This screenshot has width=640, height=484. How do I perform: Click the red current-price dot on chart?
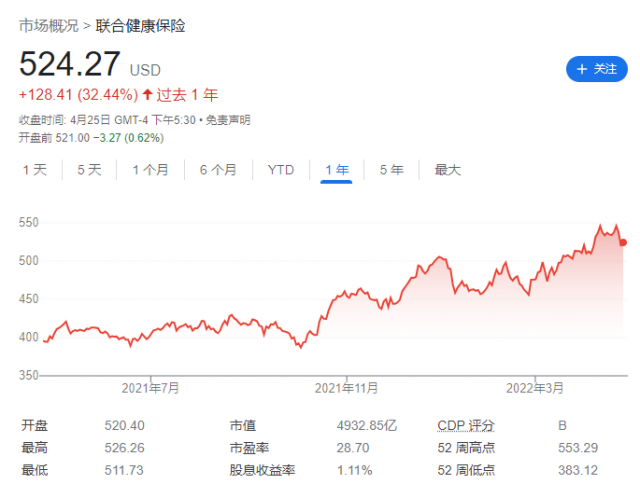coord(623,243)
